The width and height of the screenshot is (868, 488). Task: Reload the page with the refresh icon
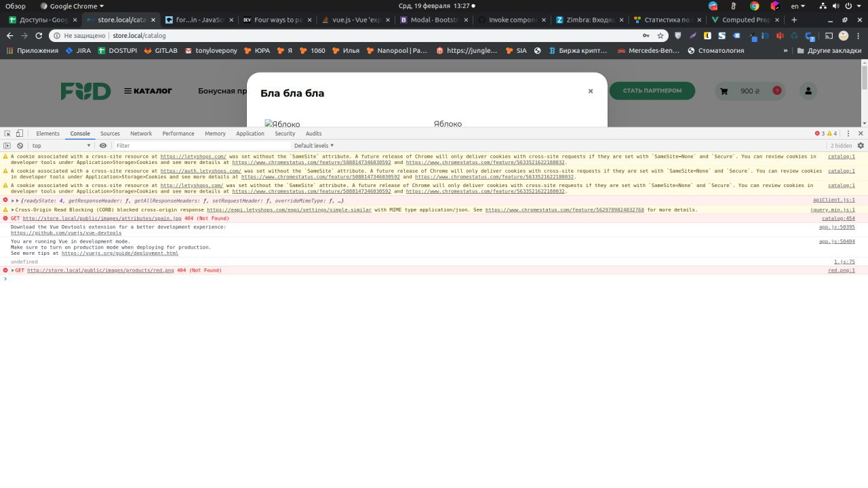click(x=39, y=35)
